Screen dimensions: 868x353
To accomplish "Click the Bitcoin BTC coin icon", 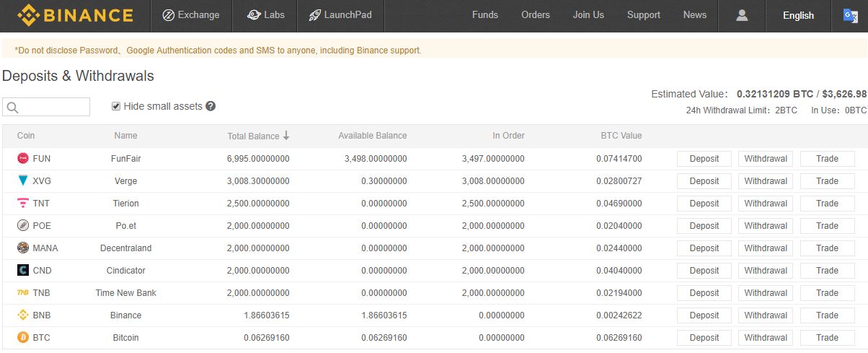I will coord(23,338).
